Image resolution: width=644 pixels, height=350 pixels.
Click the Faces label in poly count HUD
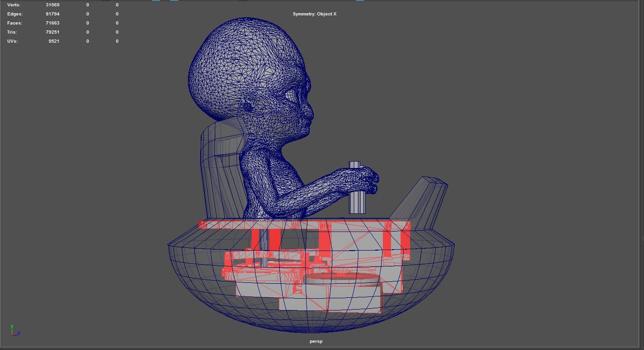tap(15, 23)
